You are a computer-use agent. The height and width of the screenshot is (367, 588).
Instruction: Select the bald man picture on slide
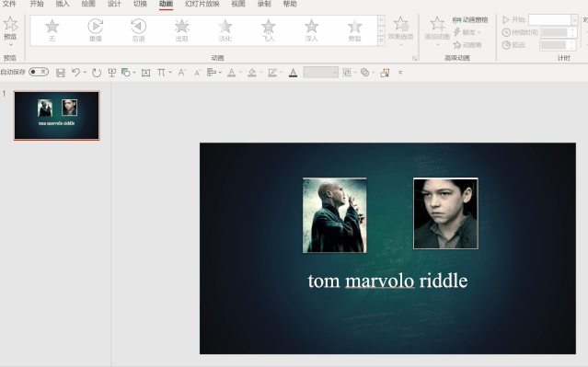(x=335, y=215)
